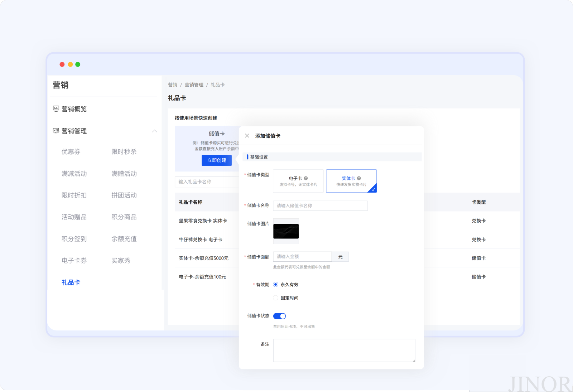The height and width of the screenshot is (392, 573).
Task: Select the 礼品卡 menu item
Action: (x=71, y=282)
